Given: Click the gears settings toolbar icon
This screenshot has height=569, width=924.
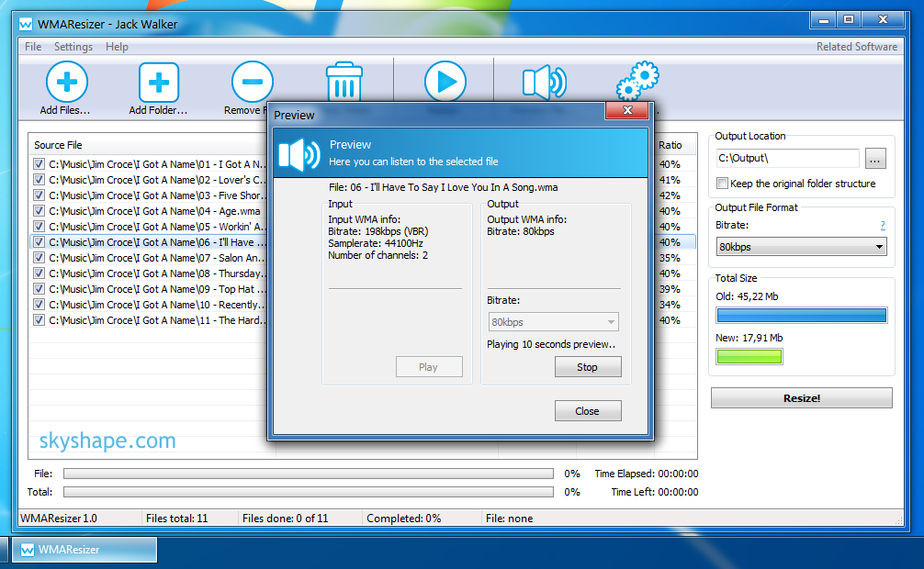Looking at the screenshot, I should (x=637, y=81).
